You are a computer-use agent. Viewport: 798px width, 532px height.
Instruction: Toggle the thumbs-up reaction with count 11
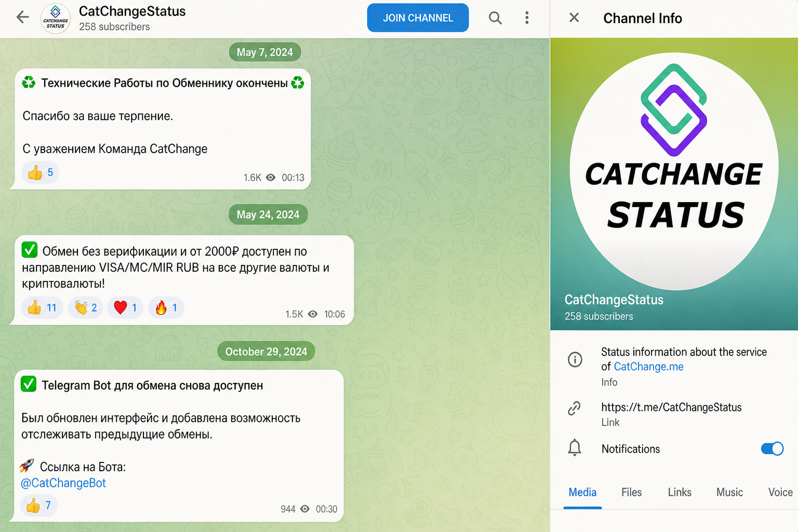[x=42, y=308]
